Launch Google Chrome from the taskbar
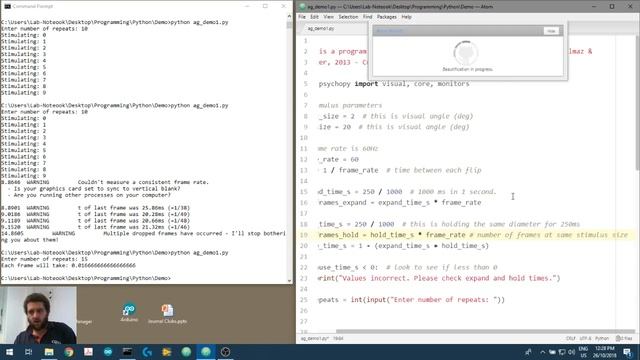 pos(69,352)
